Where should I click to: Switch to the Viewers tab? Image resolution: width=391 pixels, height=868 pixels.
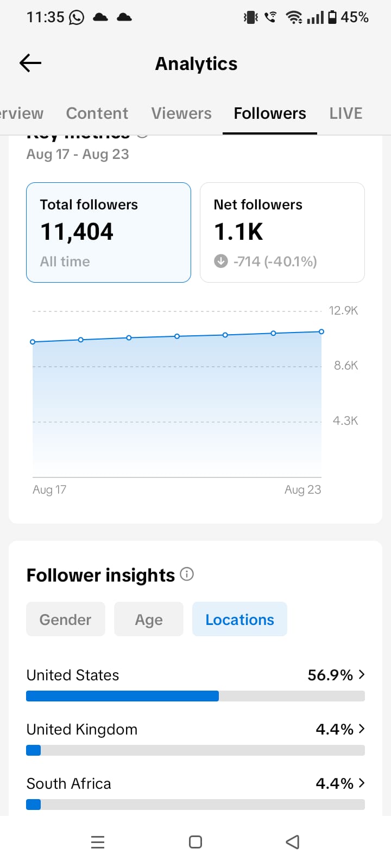[181, 113]
